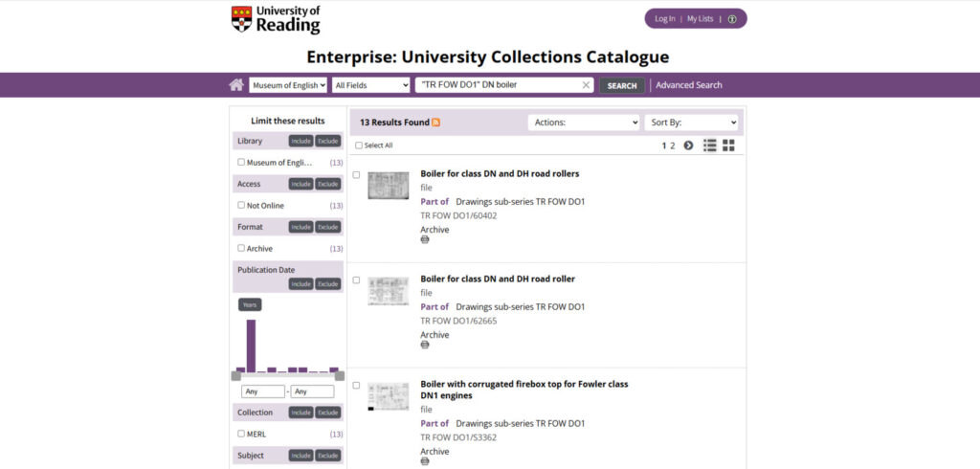980x469 pixels.
Task: Click the tallest bar in publication date chart
Action: 252,346
